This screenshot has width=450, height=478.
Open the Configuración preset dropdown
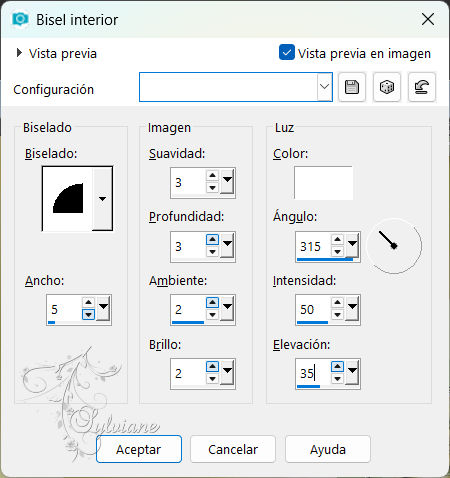click(x=324, y=87)
